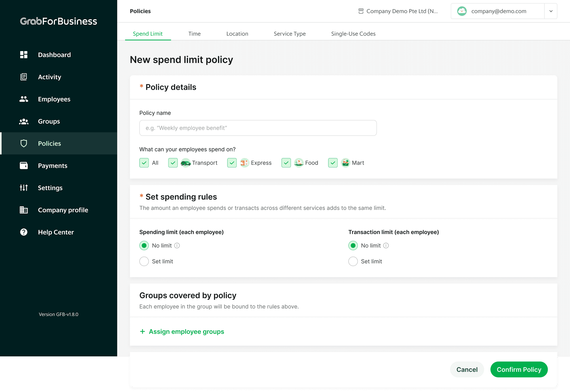Viewport: 570px width, 392px height.
Task: Expand the account dropdown arrow
Action: [551, 11]
